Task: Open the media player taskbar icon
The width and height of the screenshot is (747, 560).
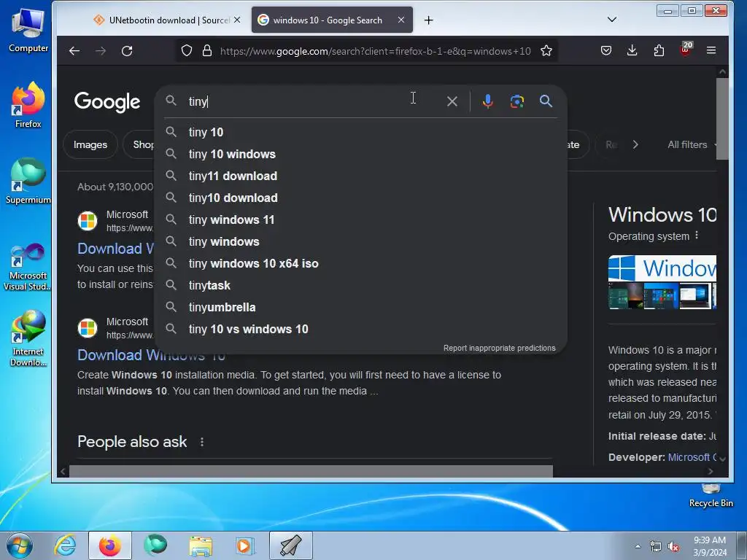Action: [x=245, y=545]
